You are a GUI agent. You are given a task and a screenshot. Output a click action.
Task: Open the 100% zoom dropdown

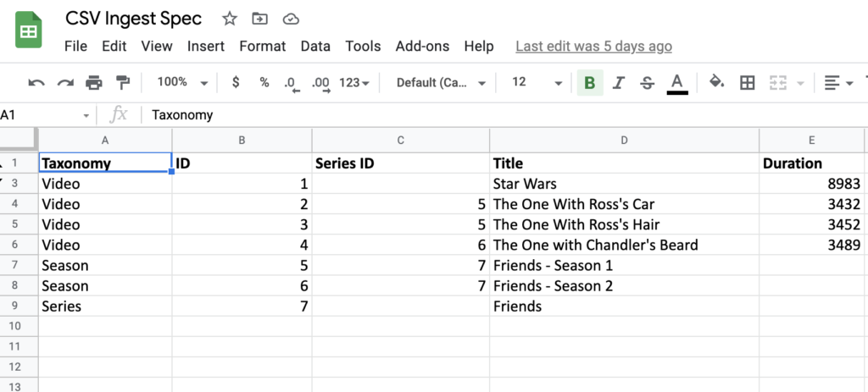coord(181,82)
